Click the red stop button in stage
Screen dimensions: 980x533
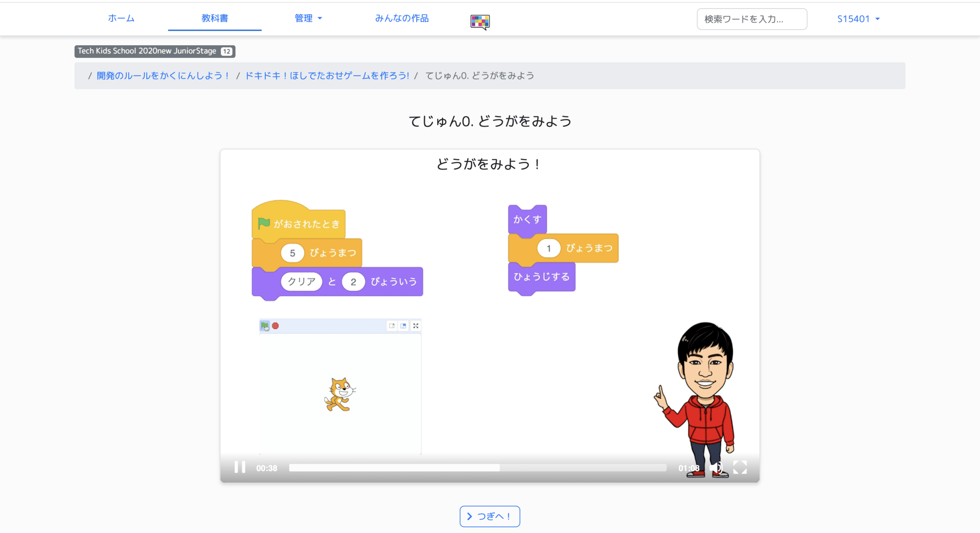tap(276, 326)
